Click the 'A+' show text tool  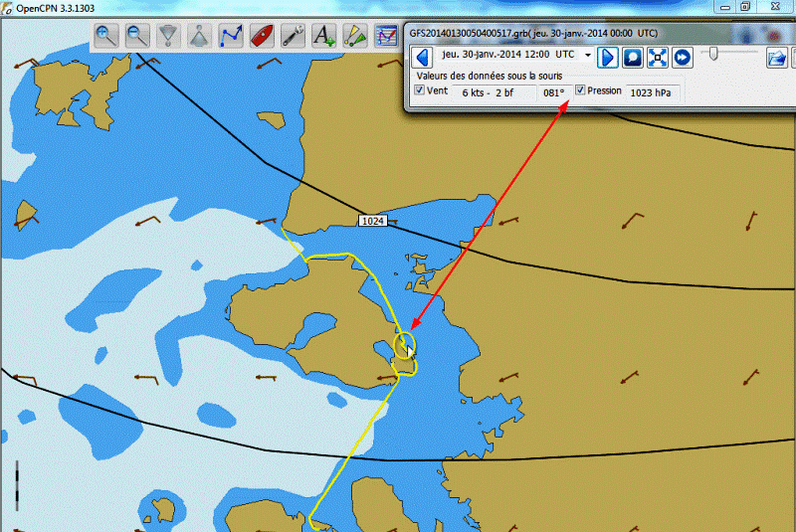pos(324,36)
